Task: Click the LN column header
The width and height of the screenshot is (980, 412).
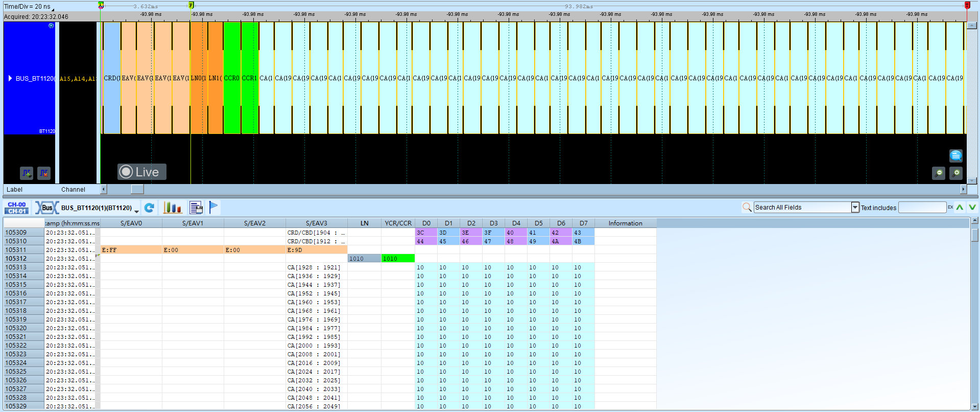Action: coord(364,223)
